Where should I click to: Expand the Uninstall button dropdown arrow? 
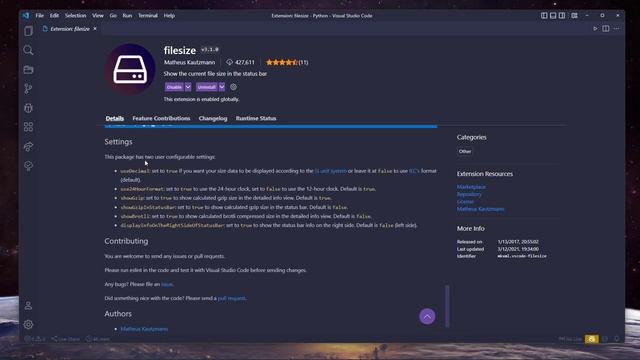point(222,87)
